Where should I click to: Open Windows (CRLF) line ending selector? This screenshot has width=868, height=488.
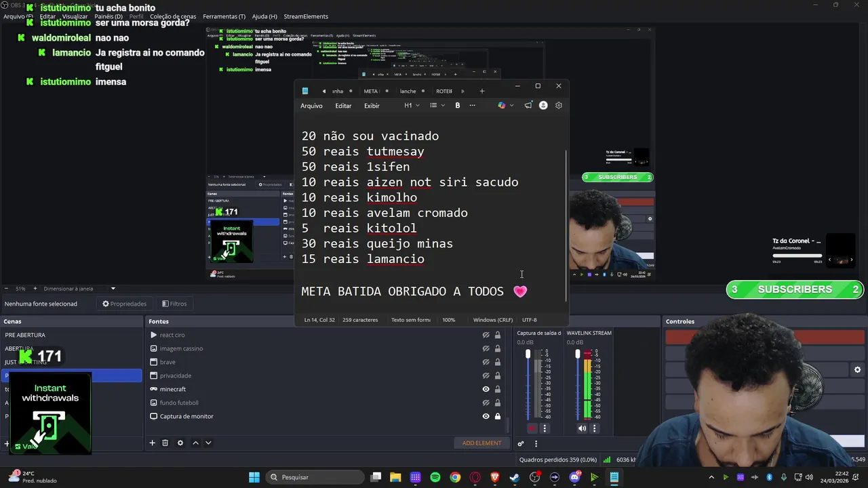click(493, 320)
